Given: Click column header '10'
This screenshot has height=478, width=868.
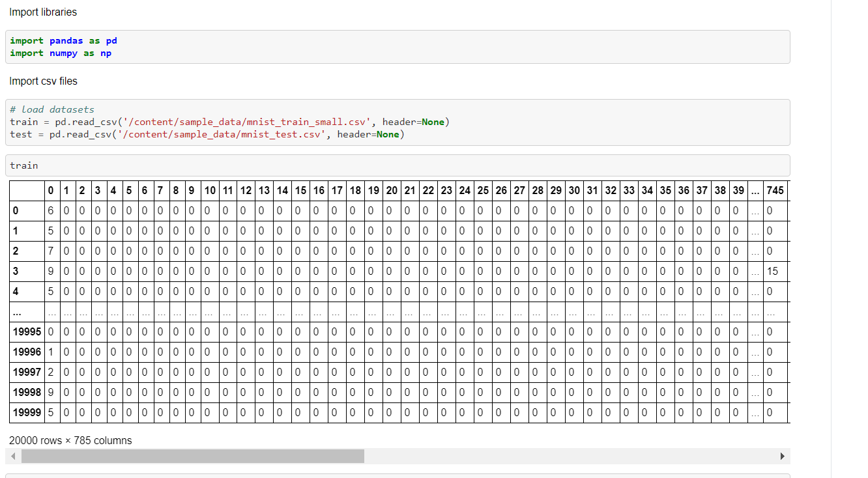Looking at the screenshot, I should point(210,191).
